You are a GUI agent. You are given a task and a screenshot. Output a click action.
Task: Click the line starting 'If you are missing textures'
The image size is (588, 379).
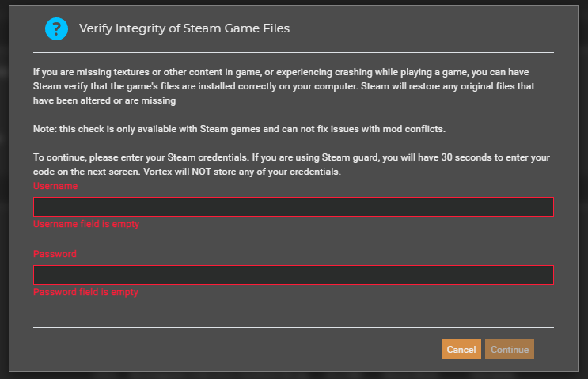281,72
